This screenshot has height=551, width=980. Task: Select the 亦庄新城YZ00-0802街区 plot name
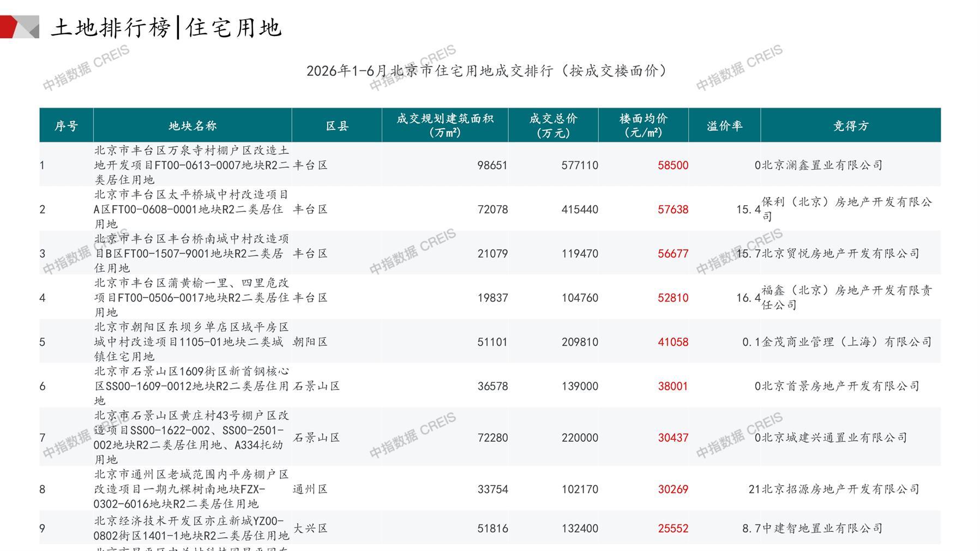(191, 528)
